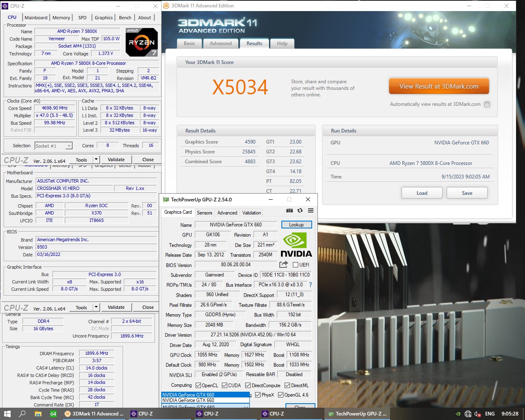Click the BIOS export share icon
This screenshot has width=525, height=420.
pyautogui.click(x=283, y=265)
